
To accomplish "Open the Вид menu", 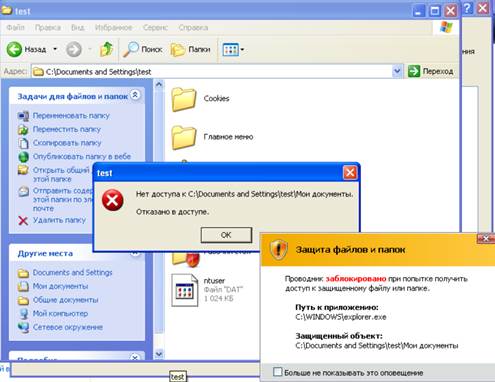I will [x=77, y=27].
